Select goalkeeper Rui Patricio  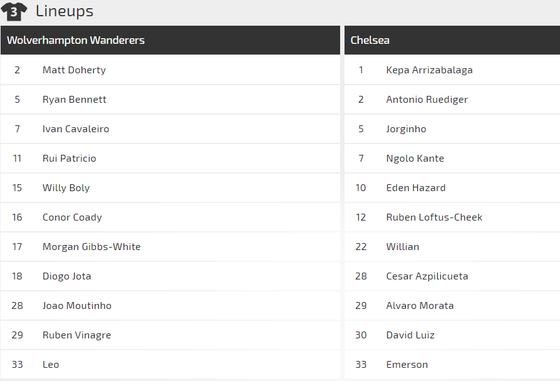click(69, 158)
